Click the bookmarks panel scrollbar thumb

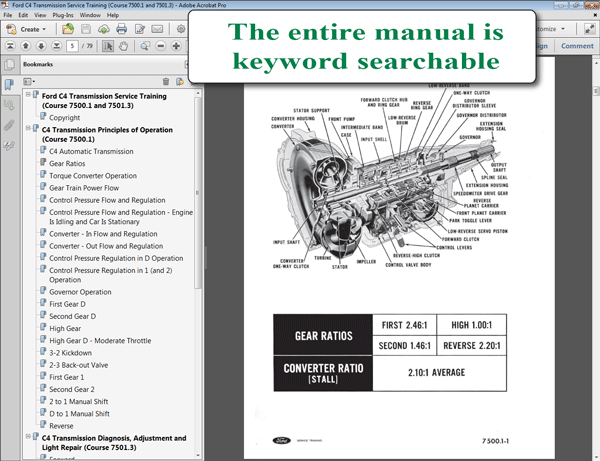click(198, 192)
